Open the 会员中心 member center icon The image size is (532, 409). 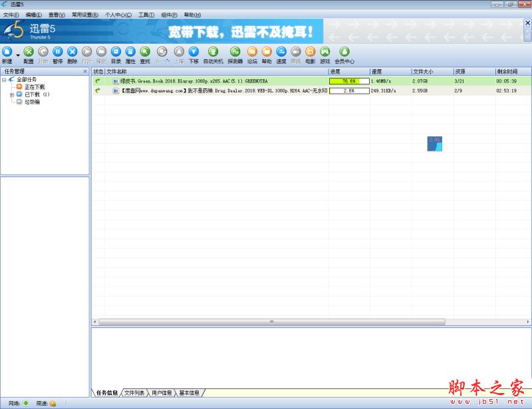344,52
